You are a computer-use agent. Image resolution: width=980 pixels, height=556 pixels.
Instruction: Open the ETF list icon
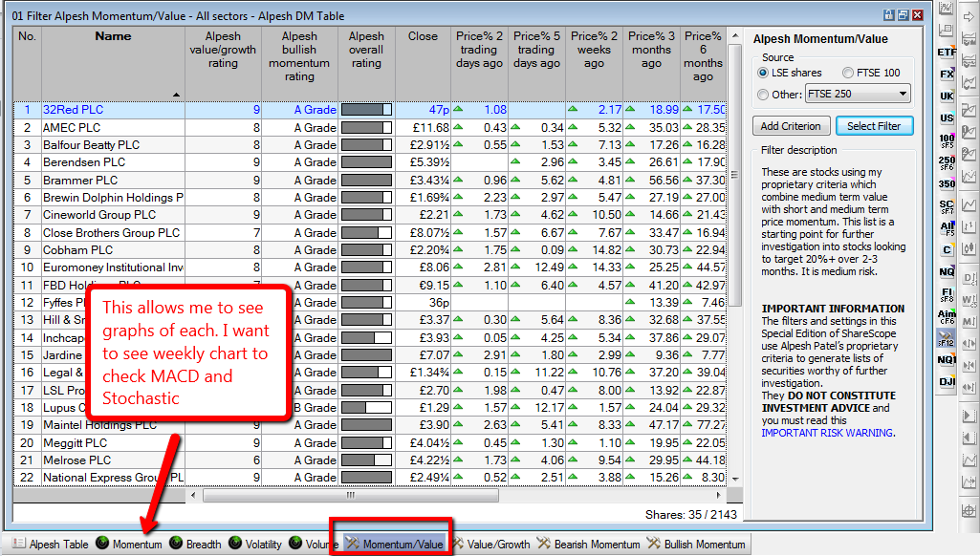coord(947,52)
